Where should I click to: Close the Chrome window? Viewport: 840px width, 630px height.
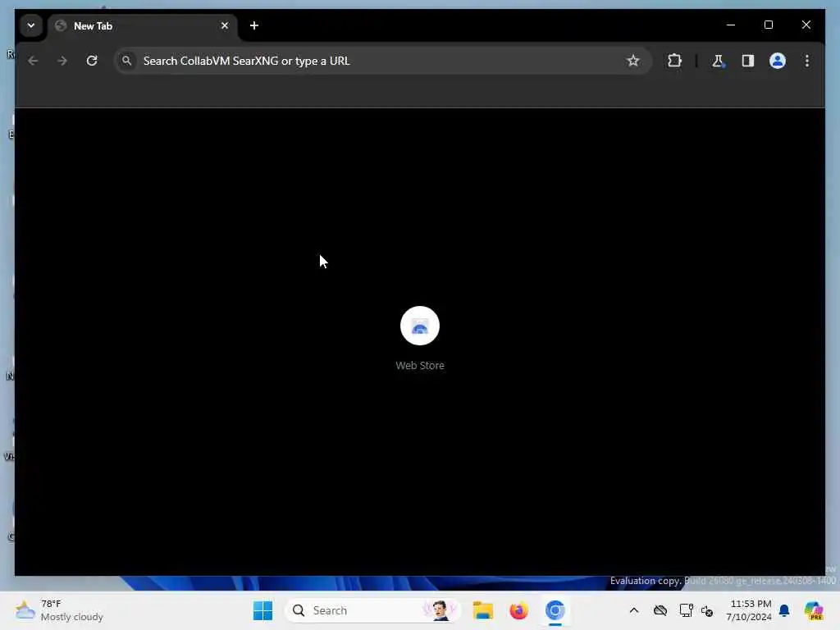pos(806,25)
